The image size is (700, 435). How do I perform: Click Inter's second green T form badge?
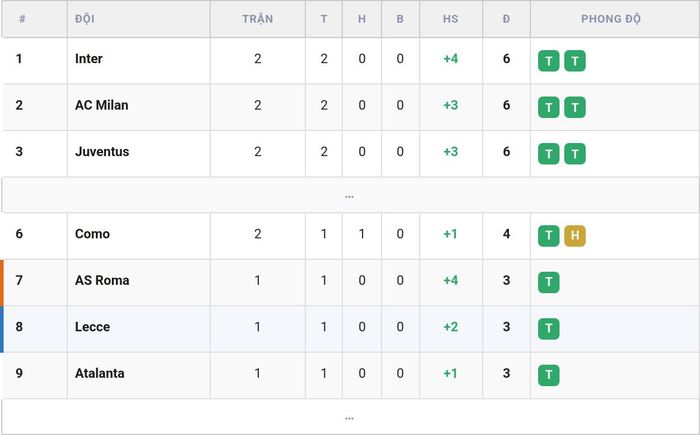[575, 61]
